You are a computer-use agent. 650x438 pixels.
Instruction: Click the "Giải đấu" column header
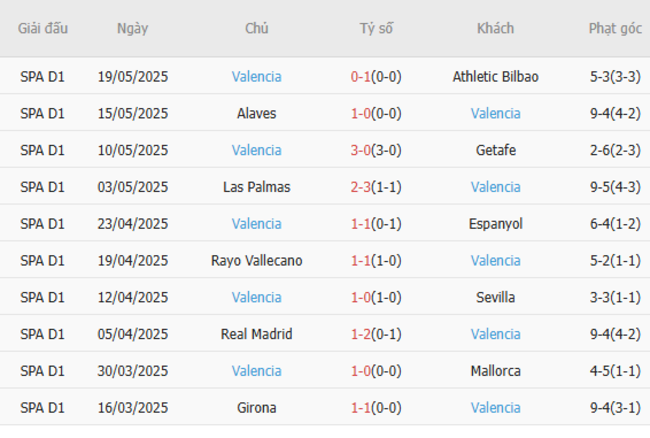(x=43, y=29)
